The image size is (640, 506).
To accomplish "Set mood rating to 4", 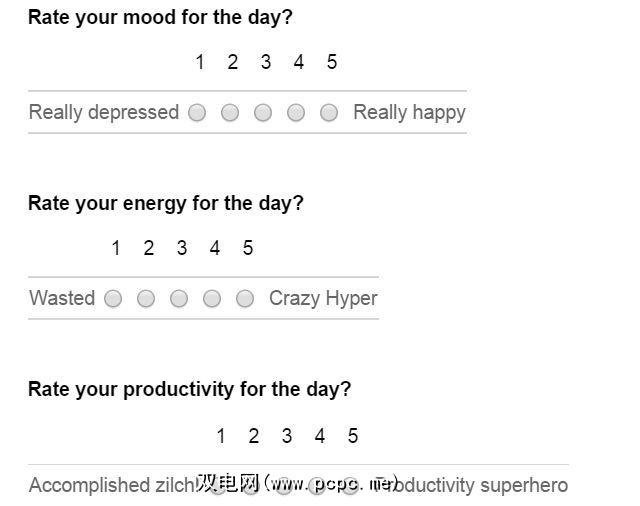I will pyautogui.click(x=296, y=113).
